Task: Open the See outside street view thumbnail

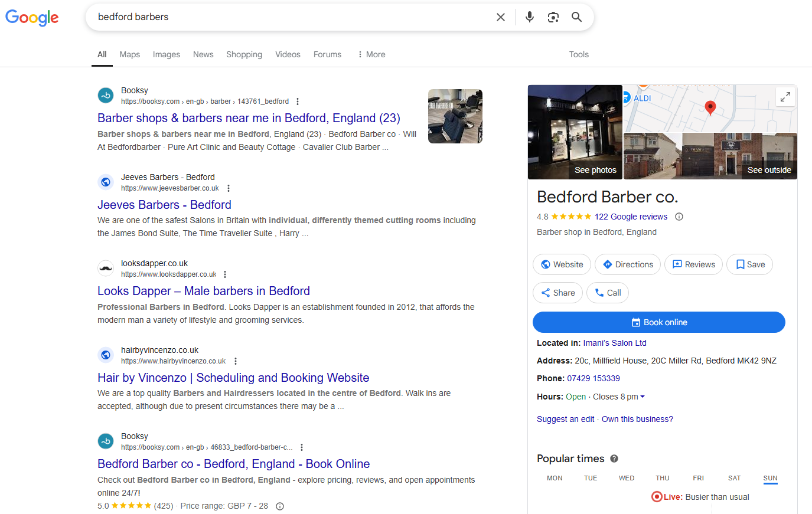Action: point(710,156)
